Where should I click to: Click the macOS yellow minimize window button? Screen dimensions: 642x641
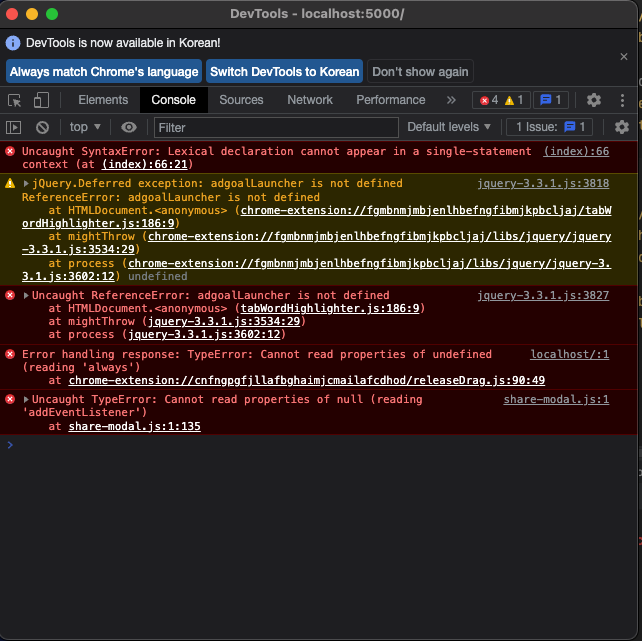tap(32, 14)
